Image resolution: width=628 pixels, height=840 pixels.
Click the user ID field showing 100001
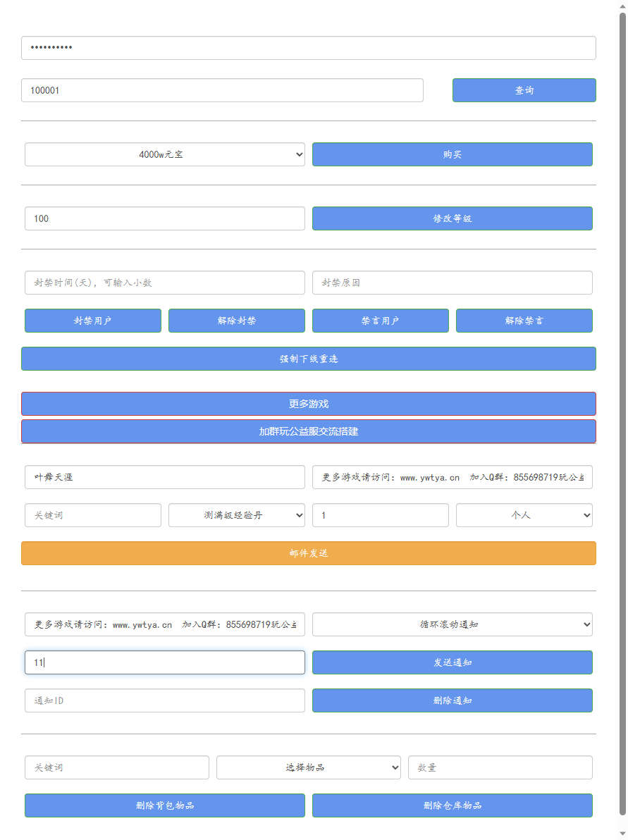(x=222, y=90)
